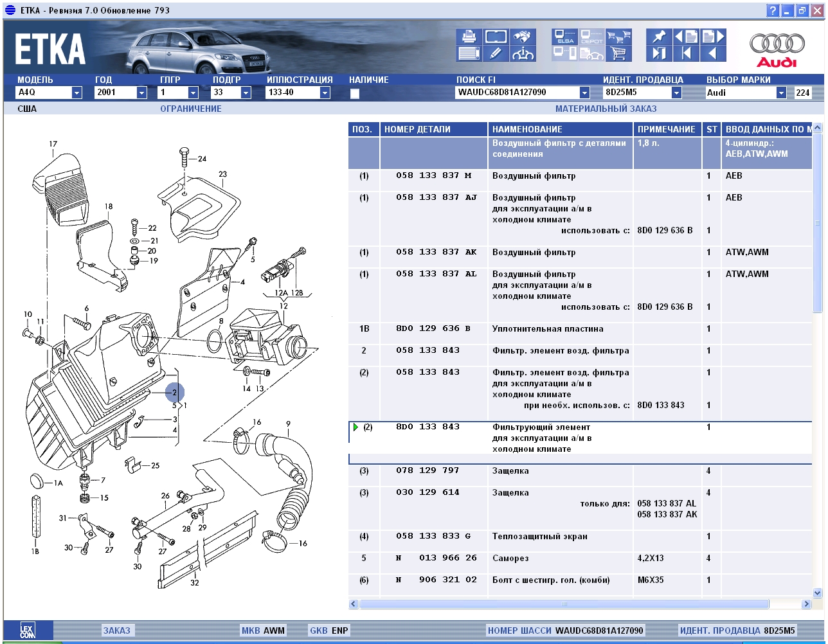Go to previous page icon
The width and height of the screenshot is (828, 644).
pos(686,37)
